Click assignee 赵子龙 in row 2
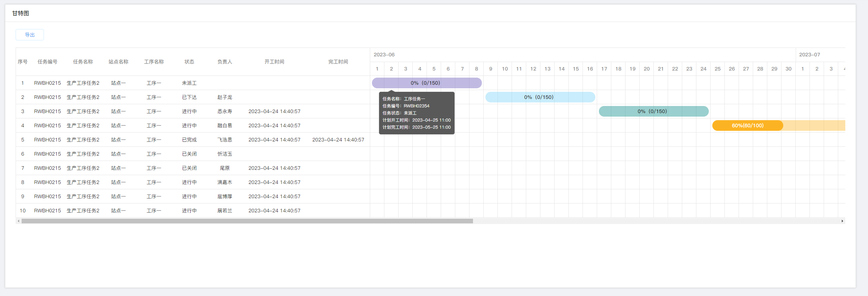This screenshot has width=868, height=296. [225, 97]
